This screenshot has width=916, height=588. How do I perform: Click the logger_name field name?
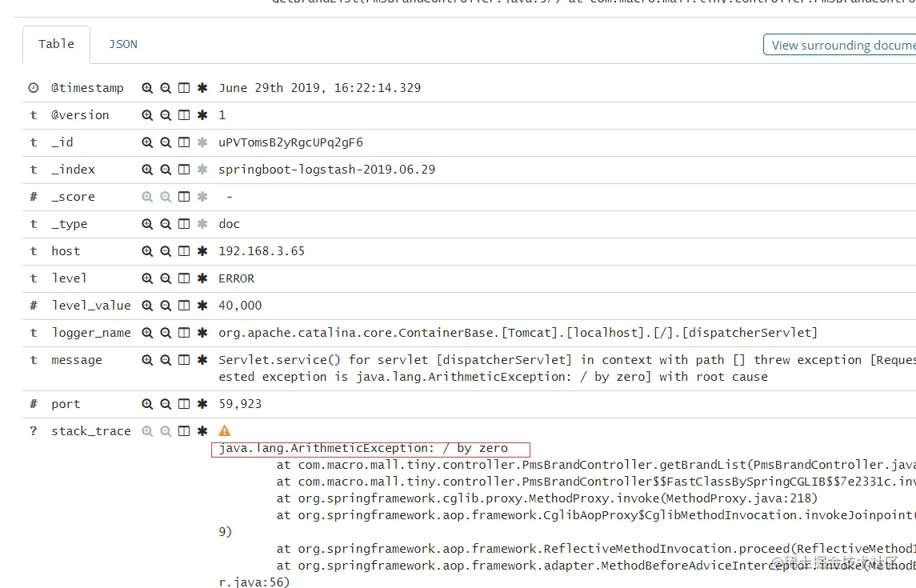90,333
